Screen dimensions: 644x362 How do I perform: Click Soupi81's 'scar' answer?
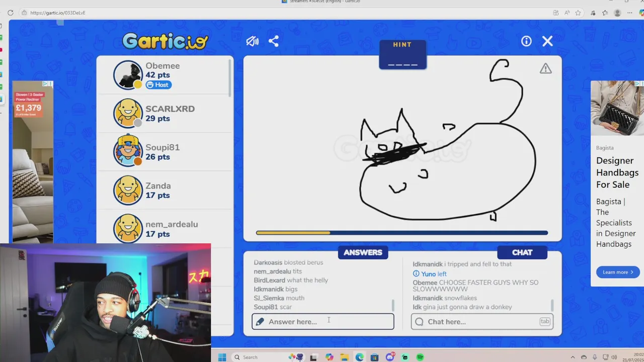pos(273,307)
